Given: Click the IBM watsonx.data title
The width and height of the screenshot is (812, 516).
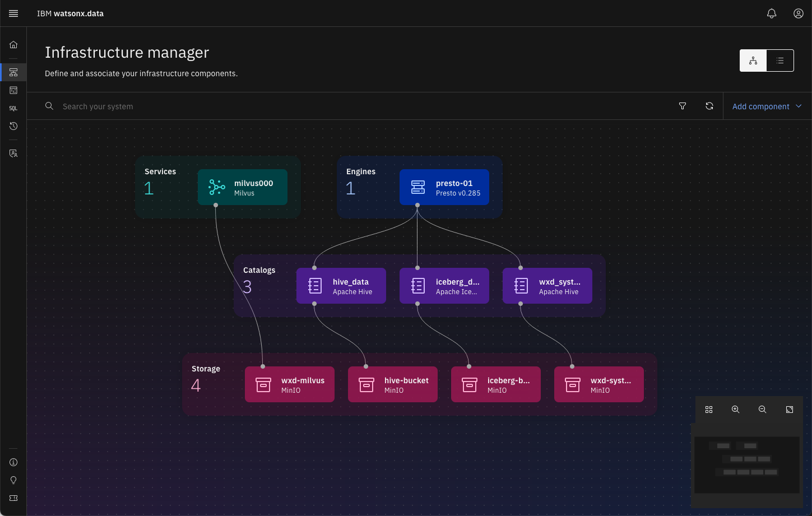Looking at the screenshot, I should [x=70, y=13].
